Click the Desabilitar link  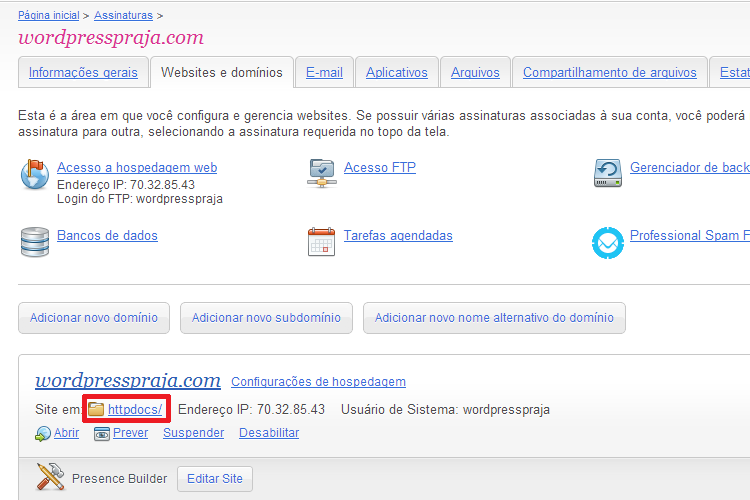point(269,433)
